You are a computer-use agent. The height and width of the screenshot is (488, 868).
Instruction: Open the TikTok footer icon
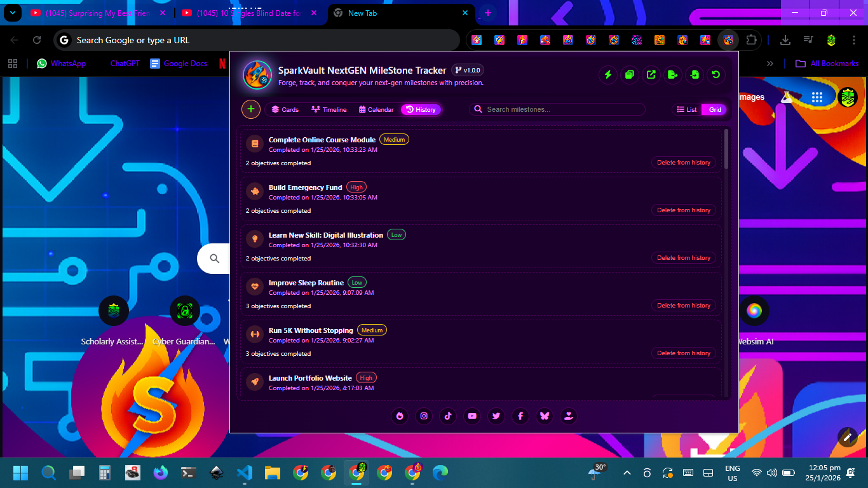448,416
